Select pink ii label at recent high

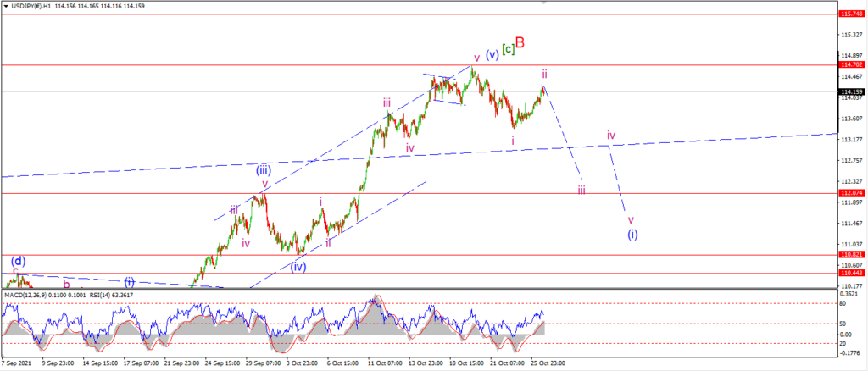point(545,74)
